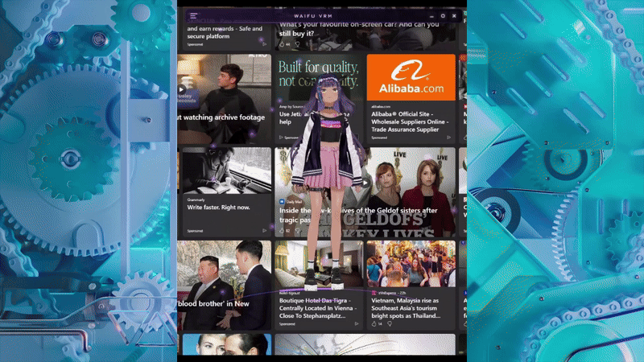Open Vietnam, Malaysia tourism headline
This screenshot has width=644, height=362.
[406, 308]
